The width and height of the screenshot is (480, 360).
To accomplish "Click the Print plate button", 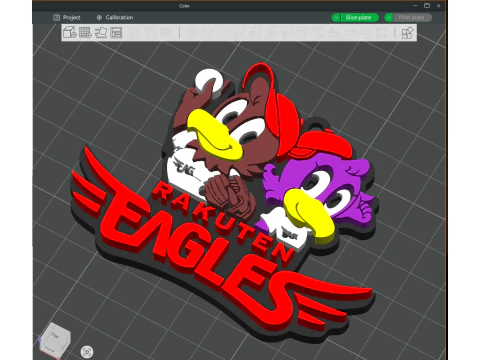I will [x=413, y=18].
